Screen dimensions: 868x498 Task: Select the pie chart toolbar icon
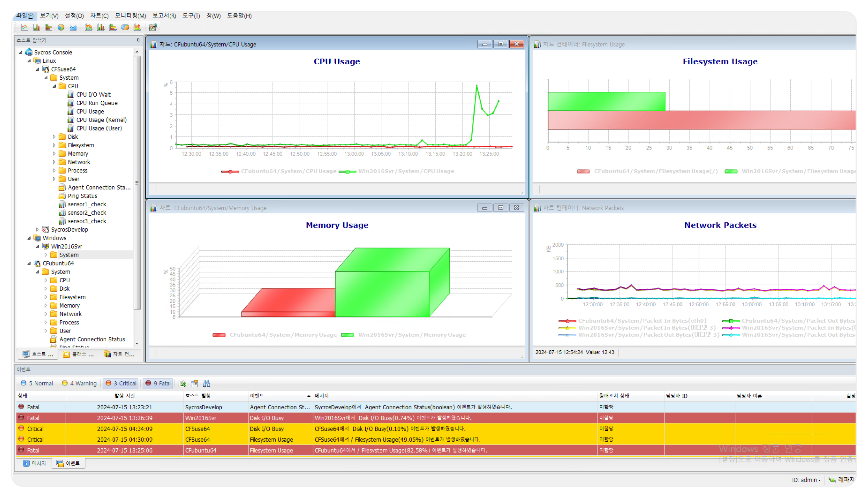tap(61, 27)
